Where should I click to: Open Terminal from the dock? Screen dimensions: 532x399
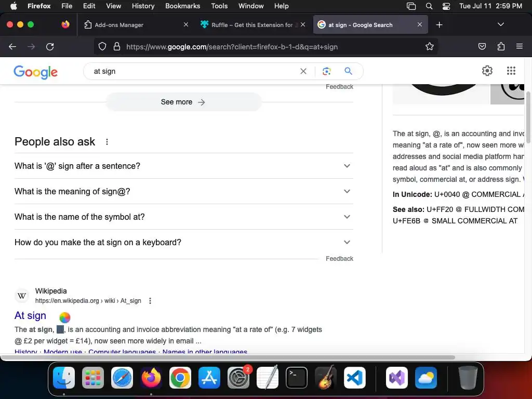click(297, 378)
